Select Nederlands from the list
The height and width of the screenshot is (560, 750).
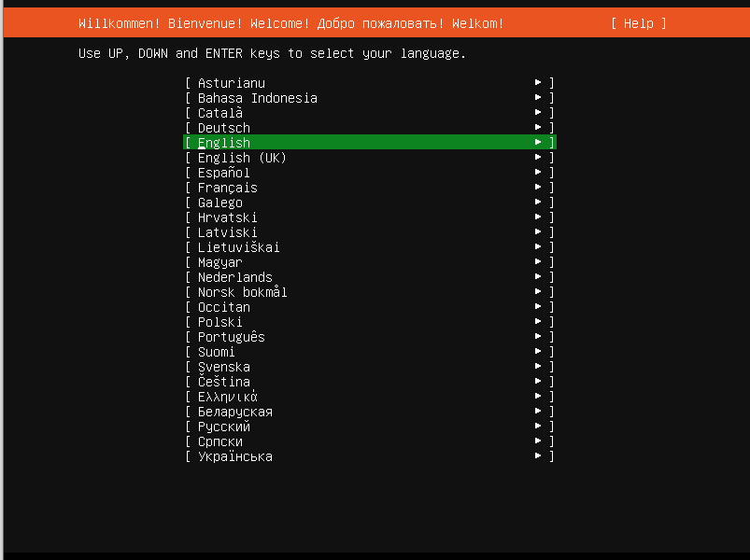[234, 277]
